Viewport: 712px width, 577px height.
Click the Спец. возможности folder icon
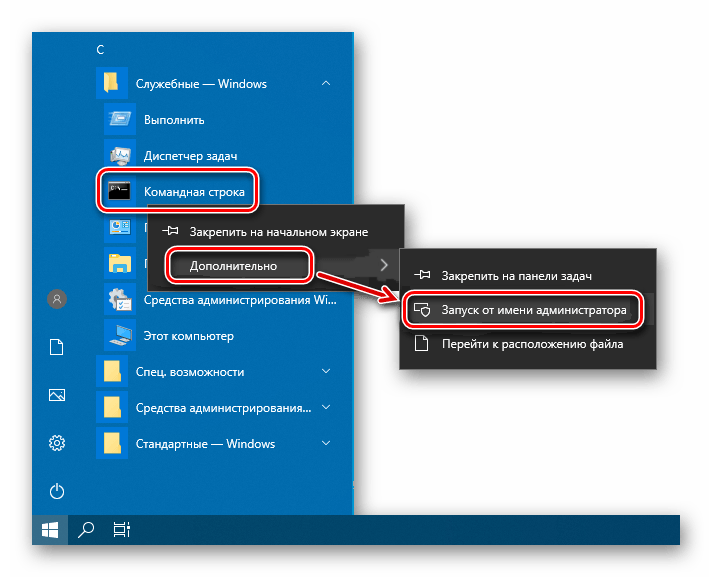point(112,371)
